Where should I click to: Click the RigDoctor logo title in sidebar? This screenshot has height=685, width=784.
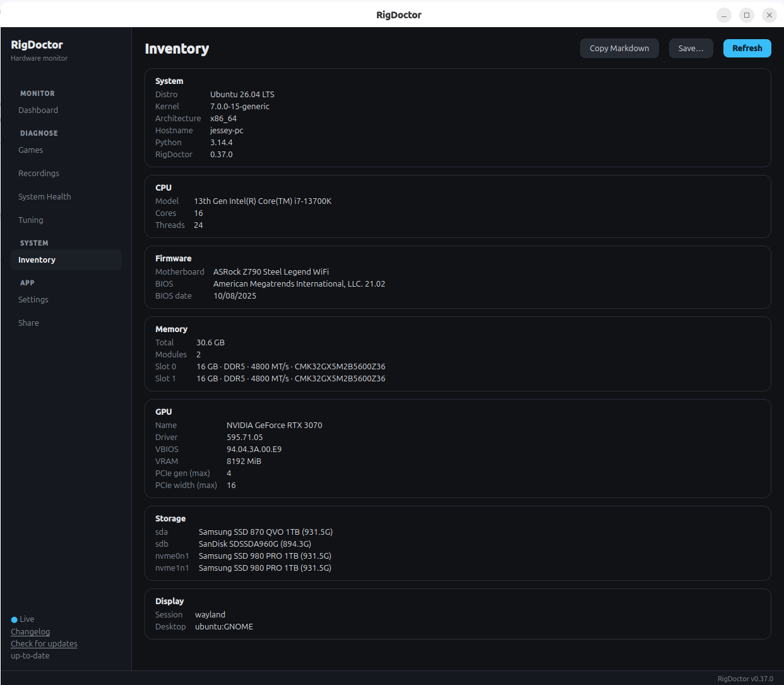[37, 45]
